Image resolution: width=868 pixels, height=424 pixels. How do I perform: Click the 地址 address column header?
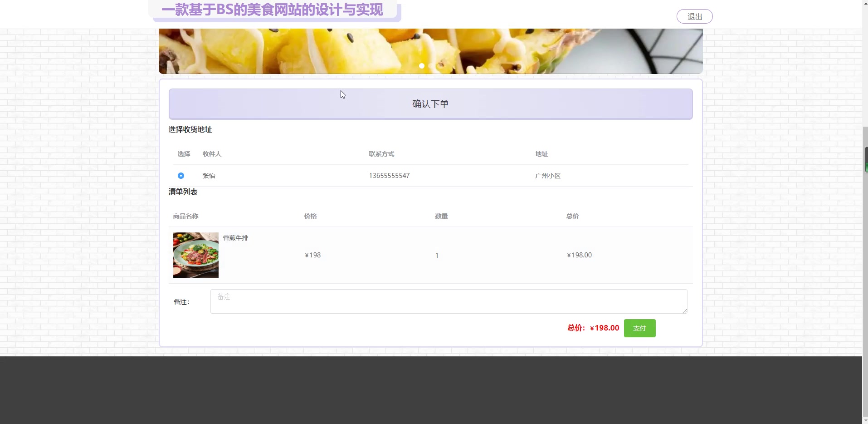coord(541,154)
